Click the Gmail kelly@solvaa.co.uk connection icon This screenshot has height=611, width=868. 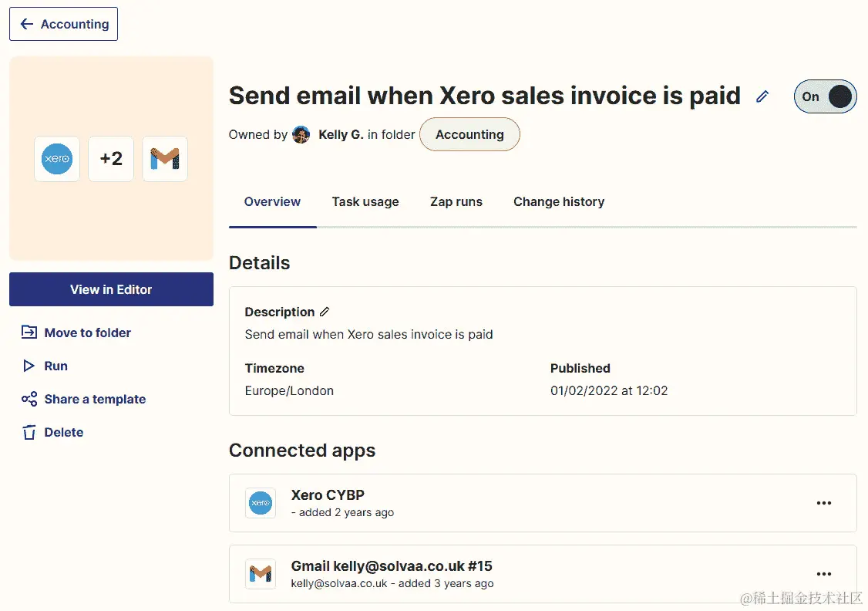261,574
